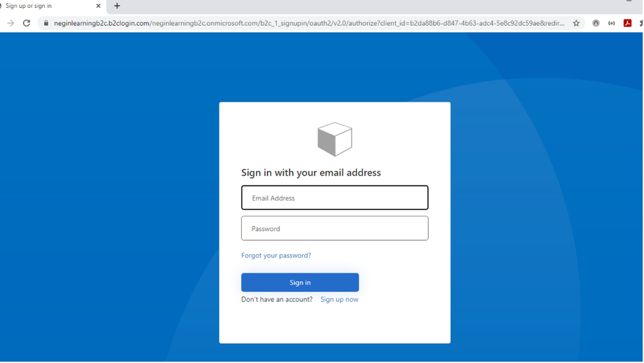
Task: Open the 'Forgot your password?' link
Action: pos(276,255)
